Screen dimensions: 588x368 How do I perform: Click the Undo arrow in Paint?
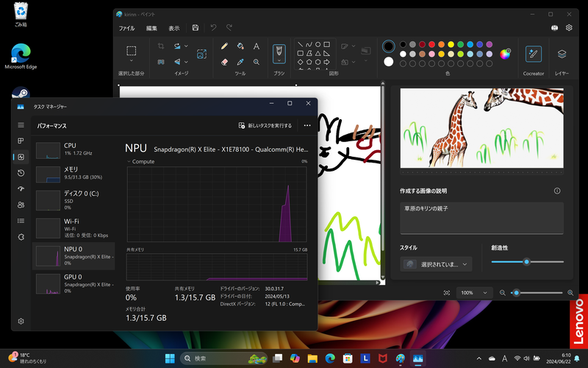[213, 28]
